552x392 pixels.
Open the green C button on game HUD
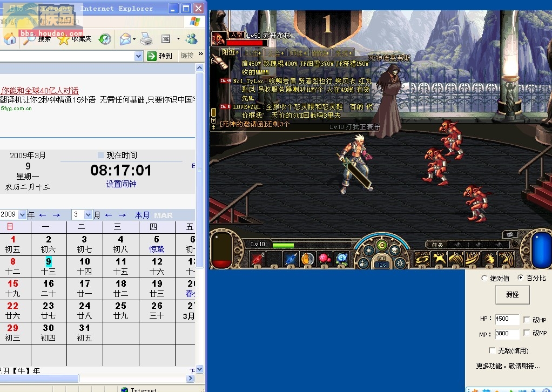click(382, 245)
